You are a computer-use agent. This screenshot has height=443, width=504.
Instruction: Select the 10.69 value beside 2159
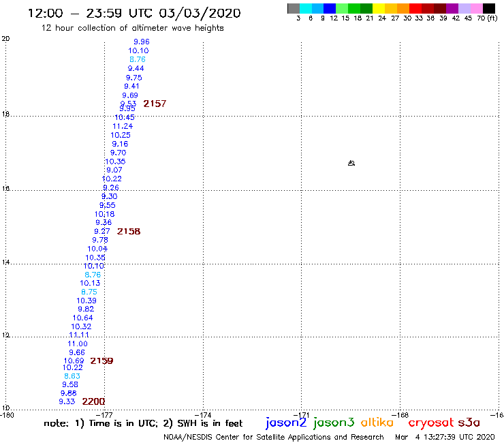pos(74,361)
